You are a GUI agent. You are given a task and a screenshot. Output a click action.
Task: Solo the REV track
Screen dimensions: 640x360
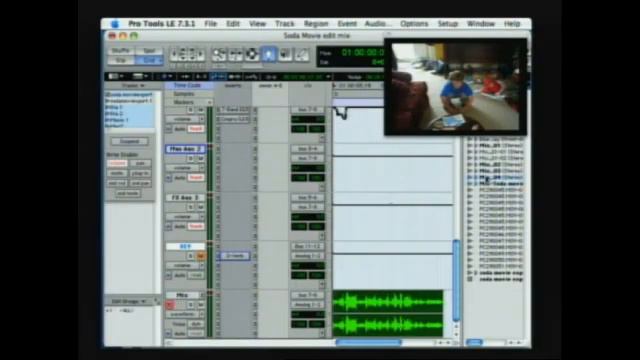(x=191, y=256)
